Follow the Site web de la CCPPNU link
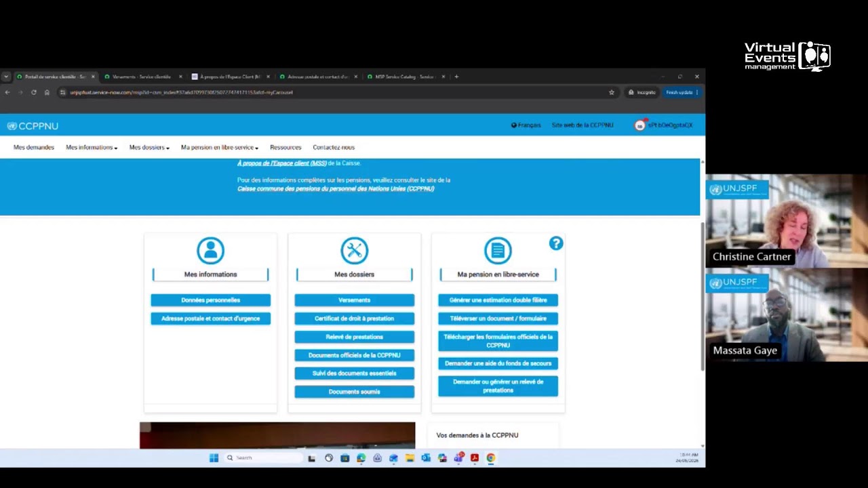 point(583,125)
